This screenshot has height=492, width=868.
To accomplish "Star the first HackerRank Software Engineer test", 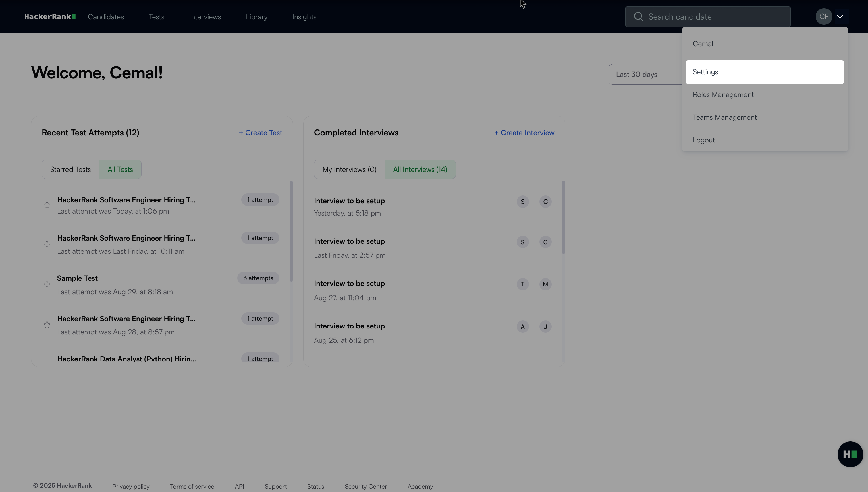I will click(x=47, y=205).
